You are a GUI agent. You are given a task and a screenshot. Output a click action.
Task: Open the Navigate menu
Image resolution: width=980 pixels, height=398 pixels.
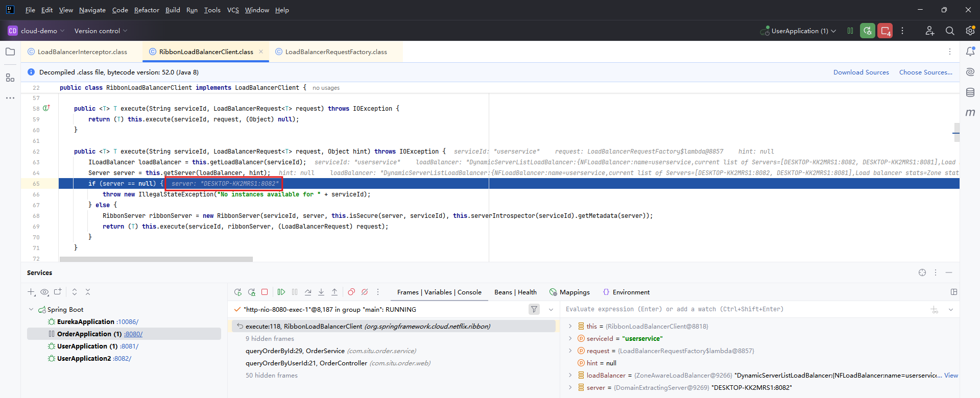[x=92, y=10]
